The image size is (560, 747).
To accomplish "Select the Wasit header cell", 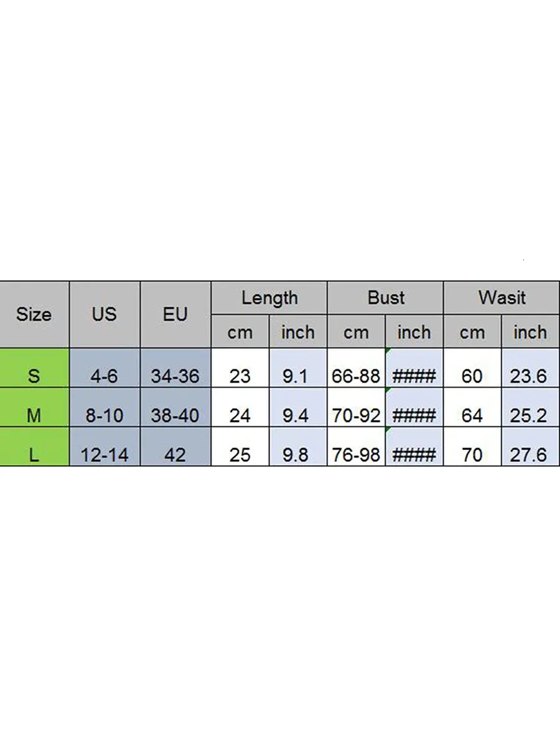I will 502,298.
